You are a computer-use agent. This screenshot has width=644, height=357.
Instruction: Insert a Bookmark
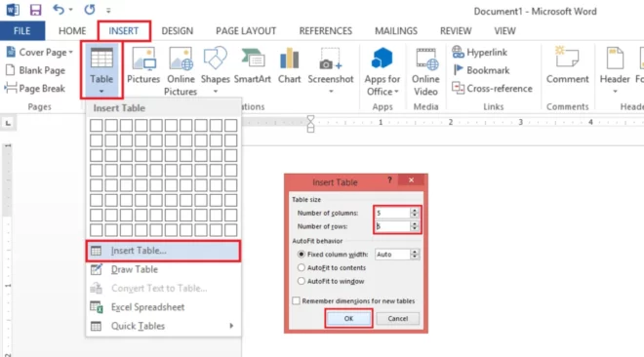(481, 70)
